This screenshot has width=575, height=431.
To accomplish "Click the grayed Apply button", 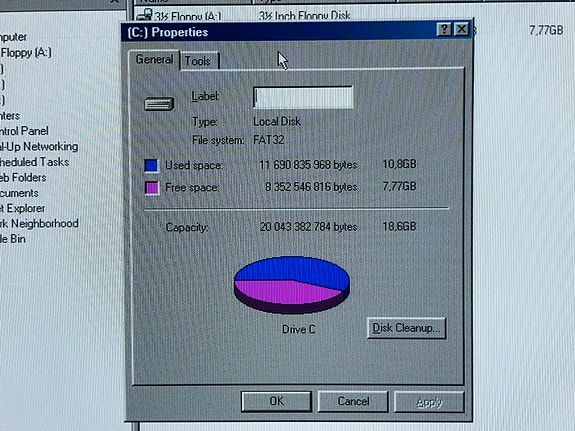I will coord(429,402).
